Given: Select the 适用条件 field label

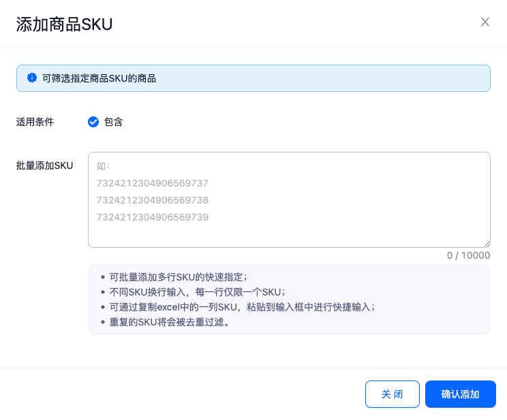Looking at the screenshot, I should tap(35, 122).
